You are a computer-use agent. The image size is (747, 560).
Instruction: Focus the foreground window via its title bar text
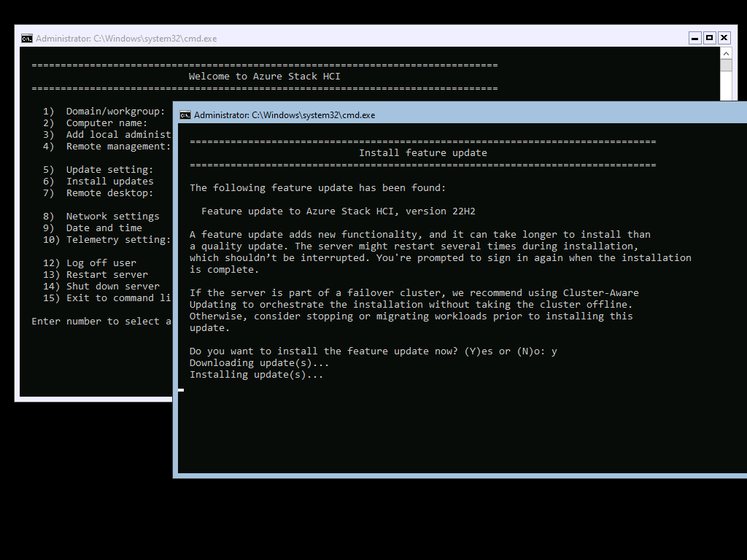pyautogui.click(x=285, y=115)
